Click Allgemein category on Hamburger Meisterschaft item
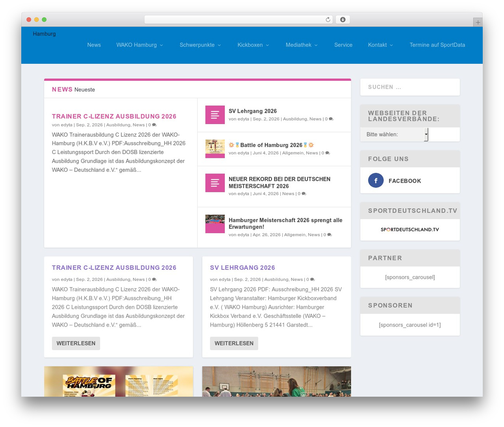Viewport: 504px width, 427px height. tap(295, 235)
